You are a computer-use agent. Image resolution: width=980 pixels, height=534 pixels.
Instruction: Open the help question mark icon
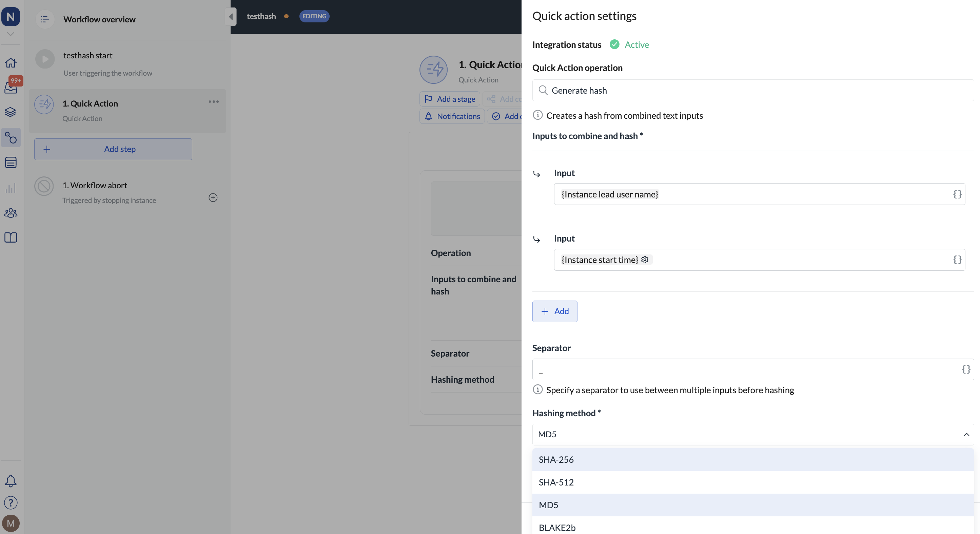tap(11, 502)
